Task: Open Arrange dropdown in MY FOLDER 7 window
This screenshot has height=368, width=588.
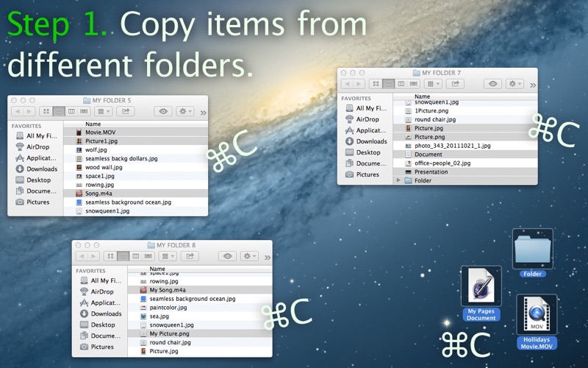Action: 433,84
